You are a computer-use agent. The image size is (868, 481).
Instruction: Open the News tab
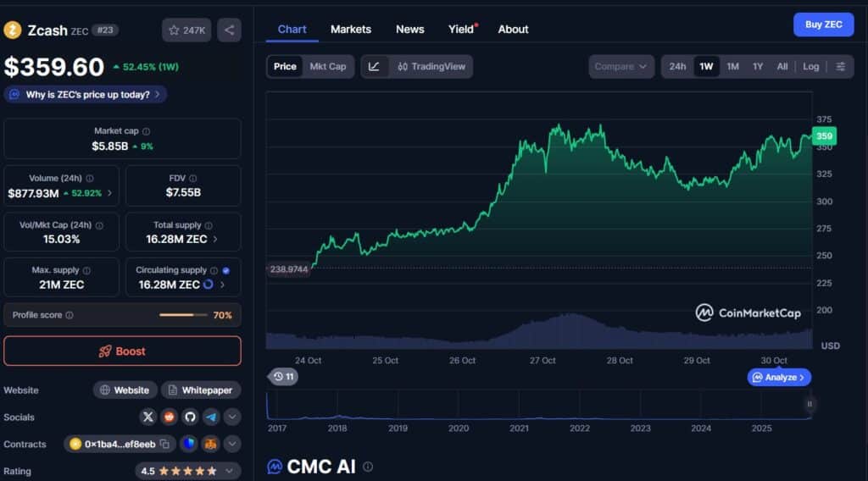pos(409,30)
